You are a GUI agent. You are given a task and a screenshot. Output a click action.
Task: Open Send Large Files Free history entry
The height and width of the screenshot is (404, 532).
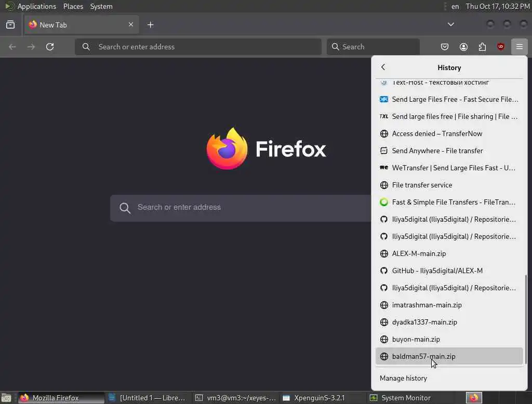449,99
